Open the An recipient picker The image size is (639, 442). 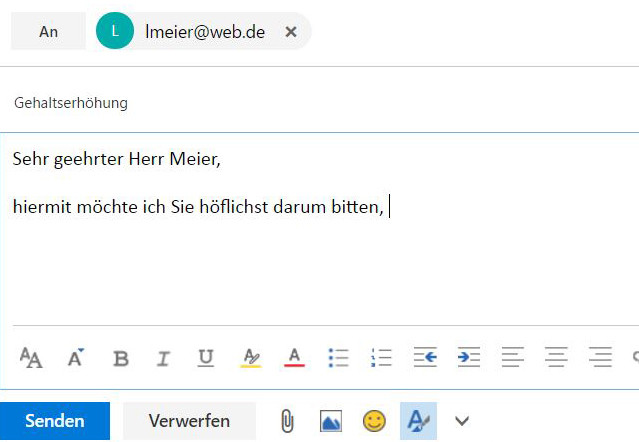tap(48, 31)
